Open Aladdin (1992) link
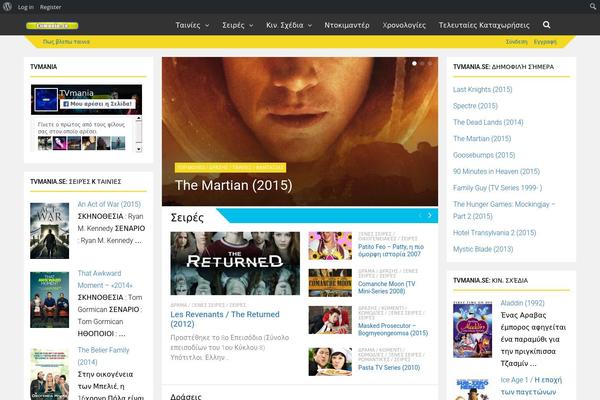 [x=522, y=303]
